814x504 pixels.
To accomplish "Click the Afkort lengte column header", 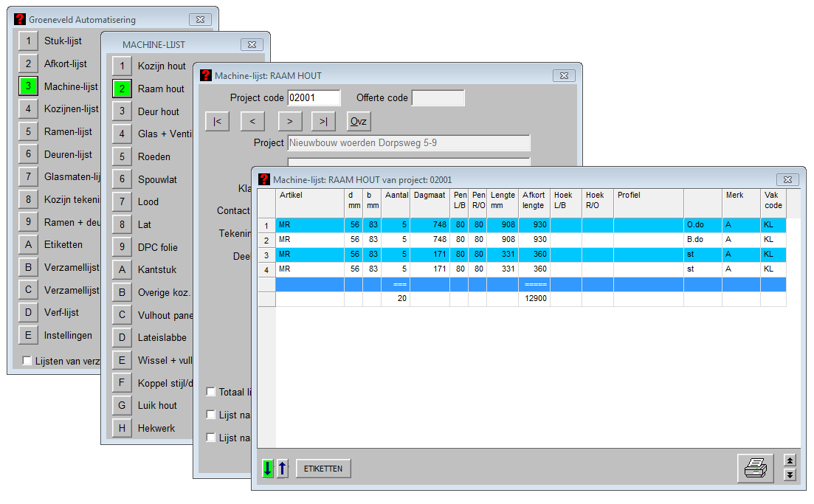I will [x=534, y=201].
